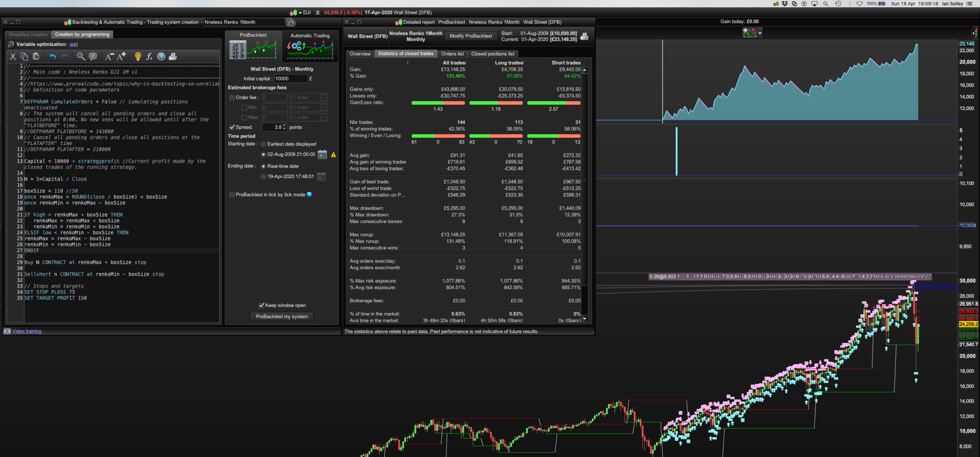Enable ProBacktest in tick by tick mode
The width and height of the screenshot is (980, 457).
[232, 195]
